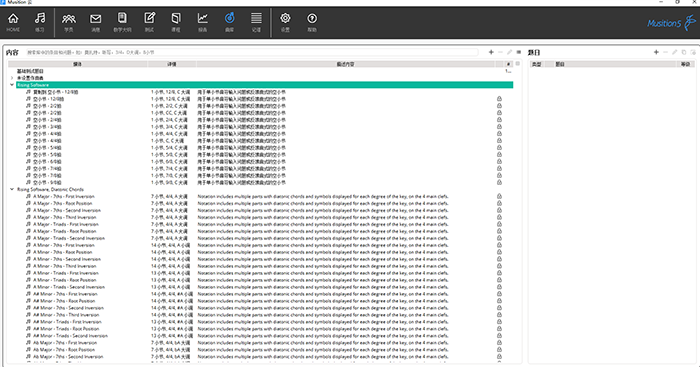Open the help question-mark icon

point(312,22)
